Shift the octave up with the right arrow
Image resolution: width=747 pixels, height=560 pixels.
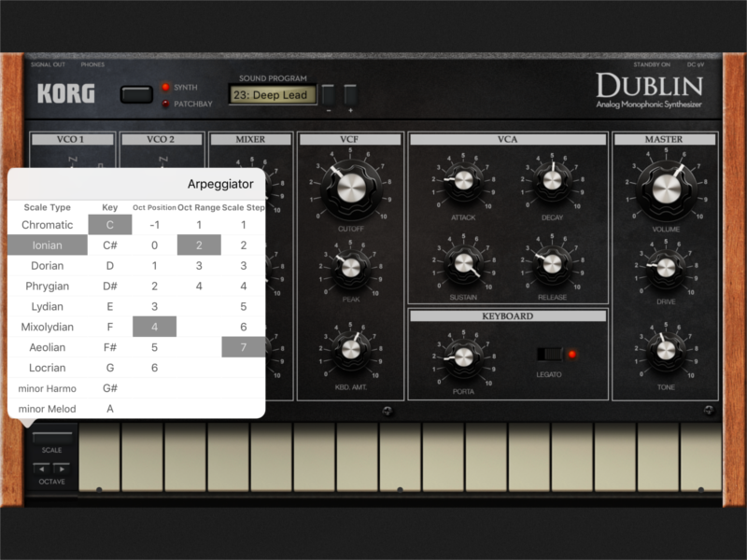point(62,469)
